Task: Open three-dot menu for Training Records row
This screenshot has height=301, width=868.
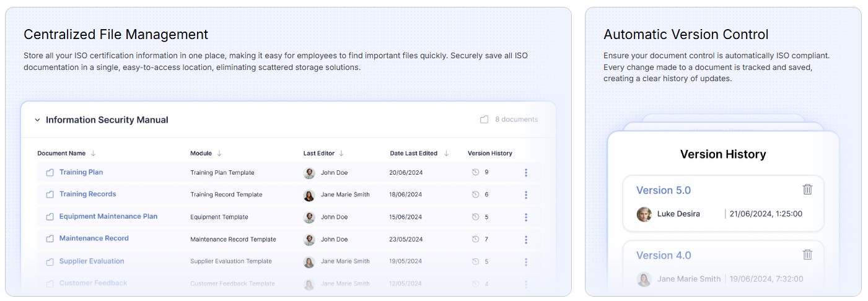Action: coord(526,194)
